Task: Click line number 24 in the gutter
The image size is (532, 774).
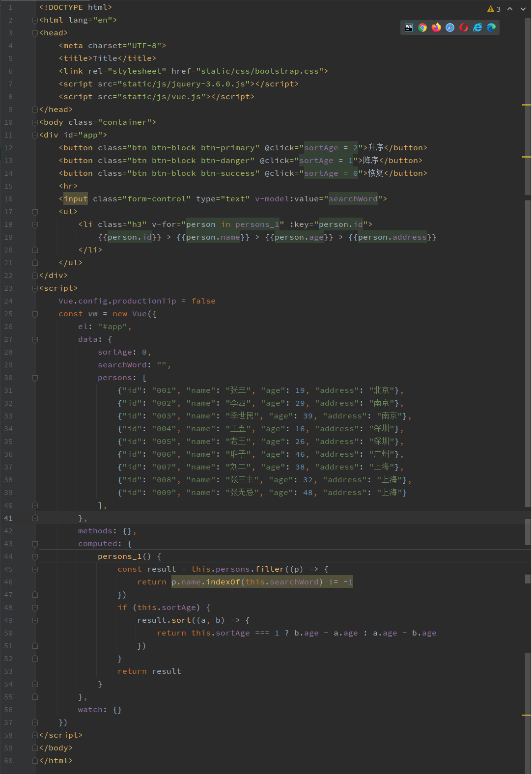Action: [x=8, y=301]
